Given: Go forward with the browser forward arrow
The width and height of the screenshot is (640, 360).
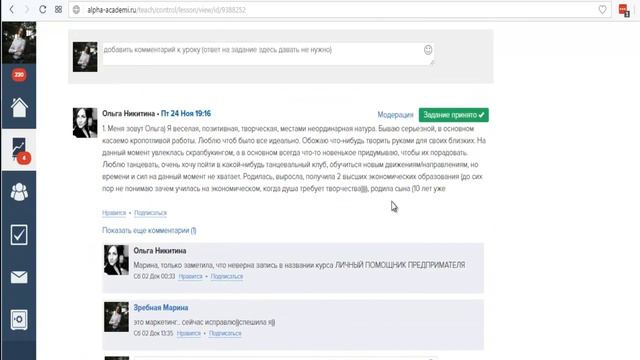Looking at the screenshot, I should (27, 9).
